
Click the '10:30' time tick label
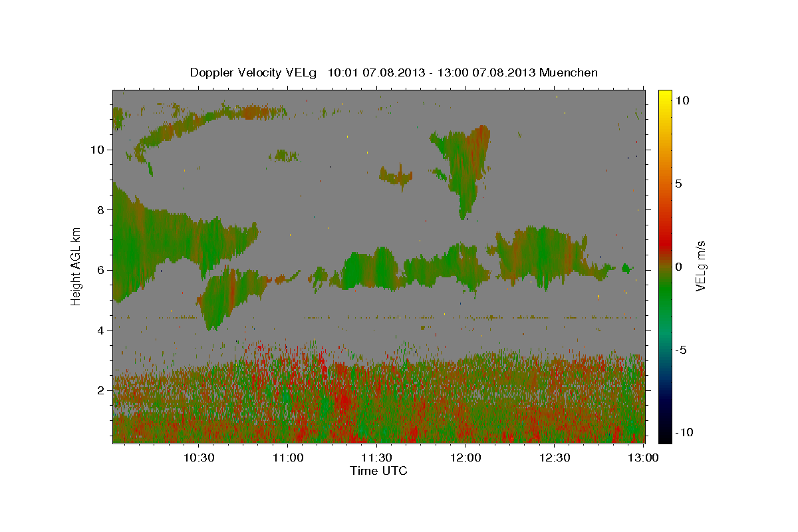click(199, 458)
